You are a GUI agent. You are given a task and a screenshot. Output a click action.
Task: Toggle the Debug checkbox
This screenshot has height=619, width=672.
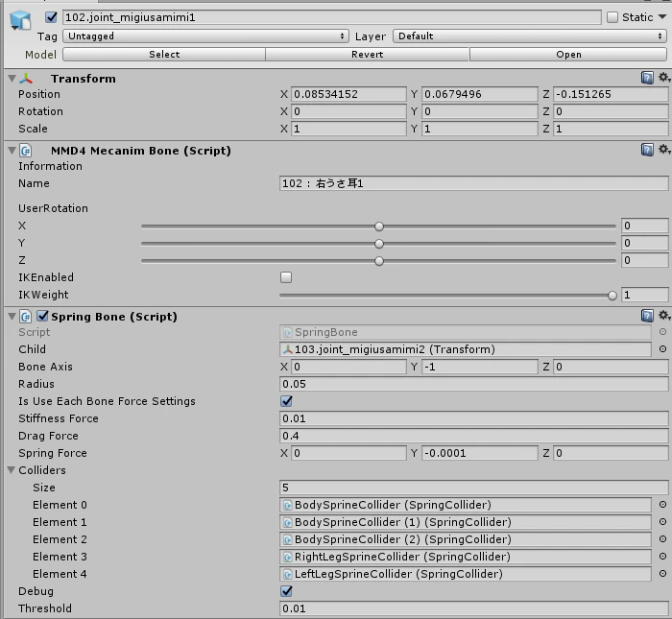[x=286, y=591]
